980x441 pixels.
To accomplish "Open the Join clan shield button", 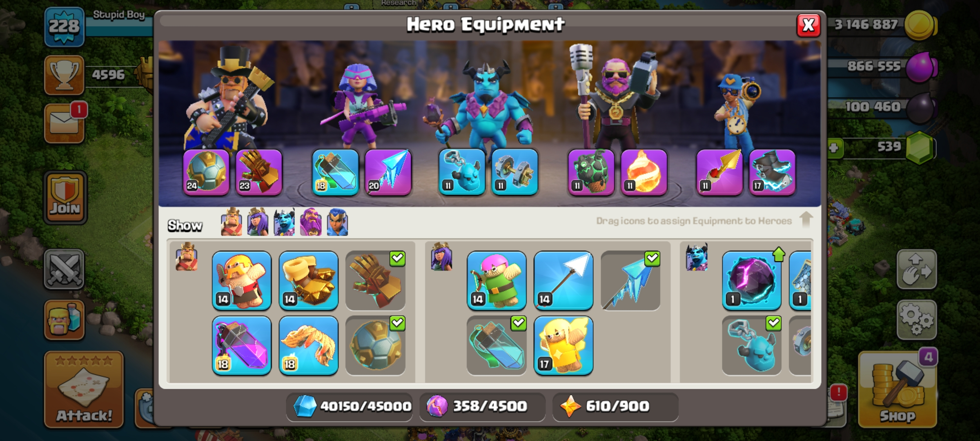I will pos(65,198).
